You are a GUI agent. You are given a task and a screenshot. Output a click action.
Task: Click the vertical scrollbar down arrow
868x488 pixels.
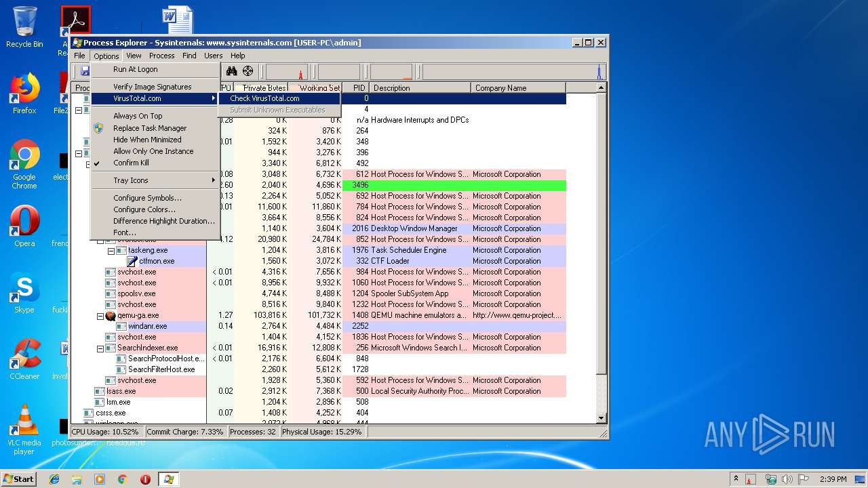click(601, 418)
